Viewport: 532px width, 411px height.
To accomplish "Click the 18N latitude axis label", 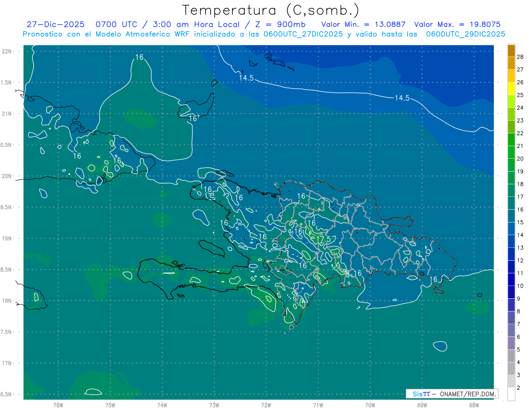I will [x=7, y=301].
